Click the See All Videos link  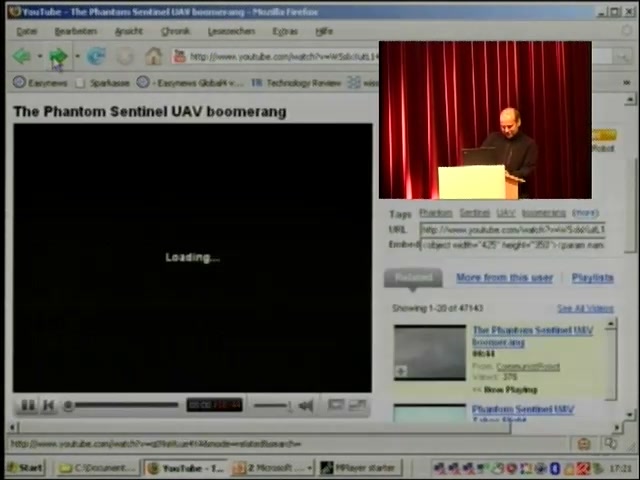585,309
